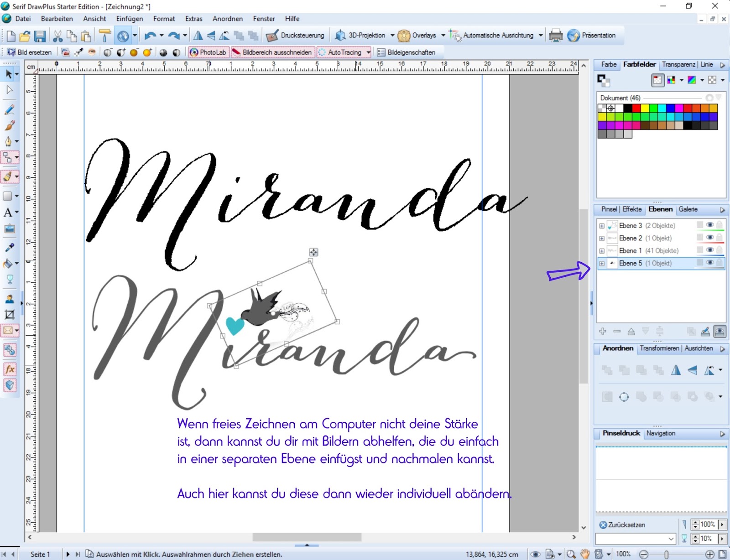Select the Paintbrush tool
Viewport: 730px width, 560px height.
pyautogui.click(x=10, y=125)
